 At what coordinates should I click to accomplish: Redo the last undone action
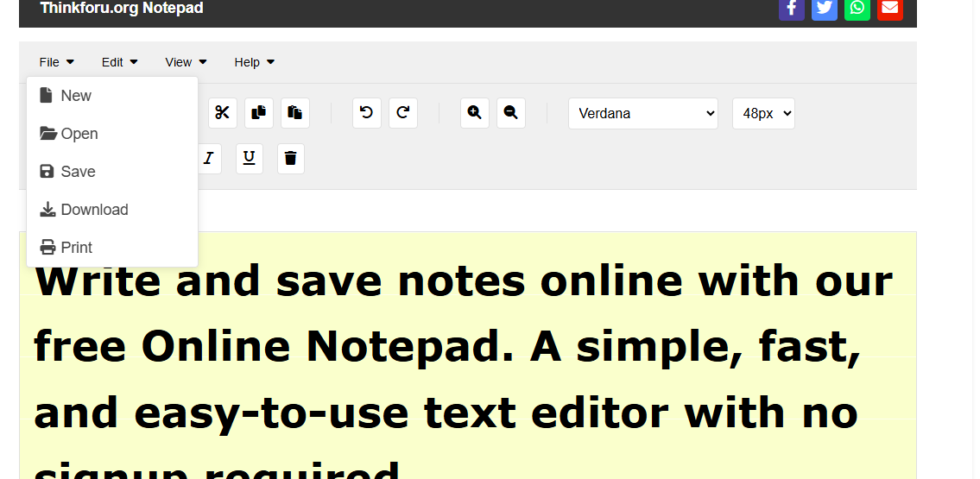(402, 113)
